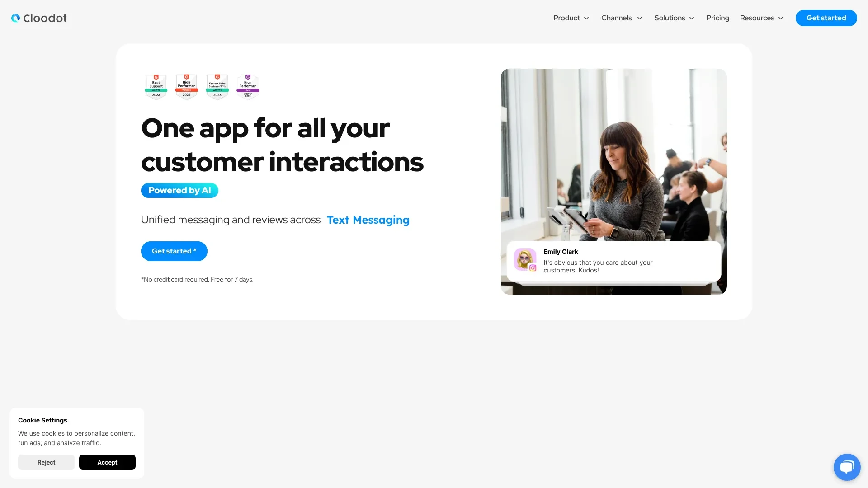This screenshot has height=488, width=868.
Task: Expand the Solutions navigation dropdown menu
Action: pyautogui.click(x=674, y=18)
